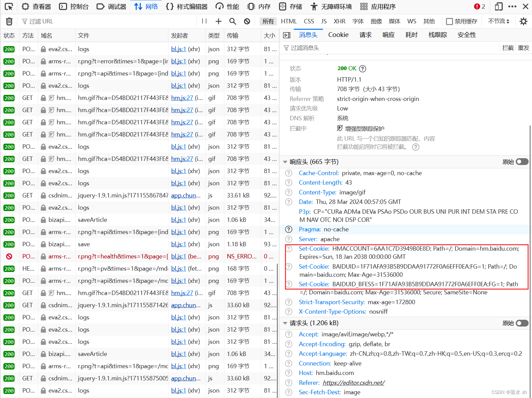Toggle 原始 raw switch for request headers
Screen dimensions: 532x398
pos(522,323)
